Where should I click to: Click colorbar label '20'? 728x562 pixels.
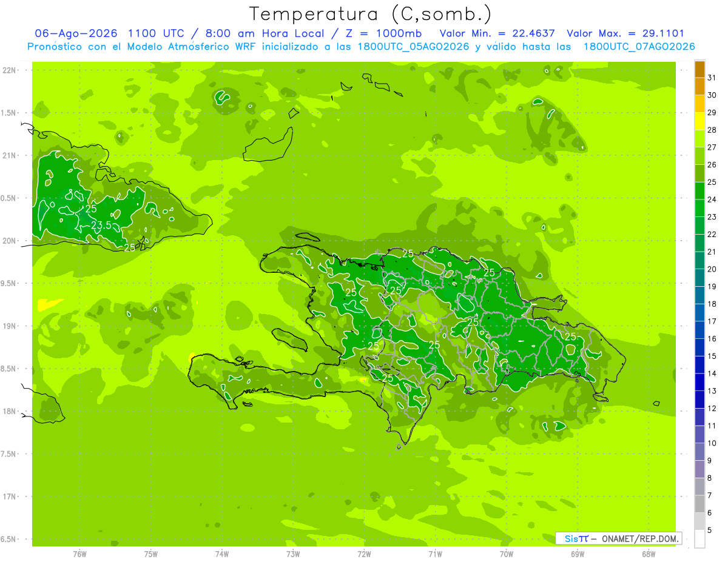[712, 269]
